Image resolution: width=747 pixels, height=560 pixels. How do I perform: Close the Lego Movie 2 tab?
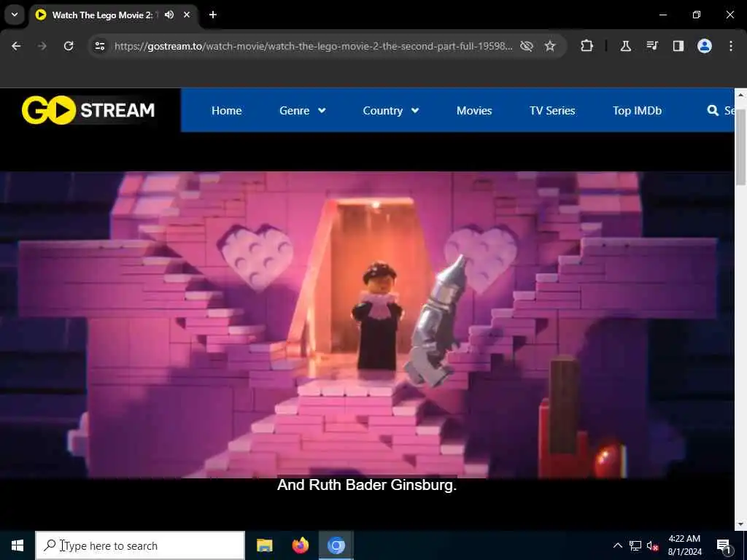(187, 15)
